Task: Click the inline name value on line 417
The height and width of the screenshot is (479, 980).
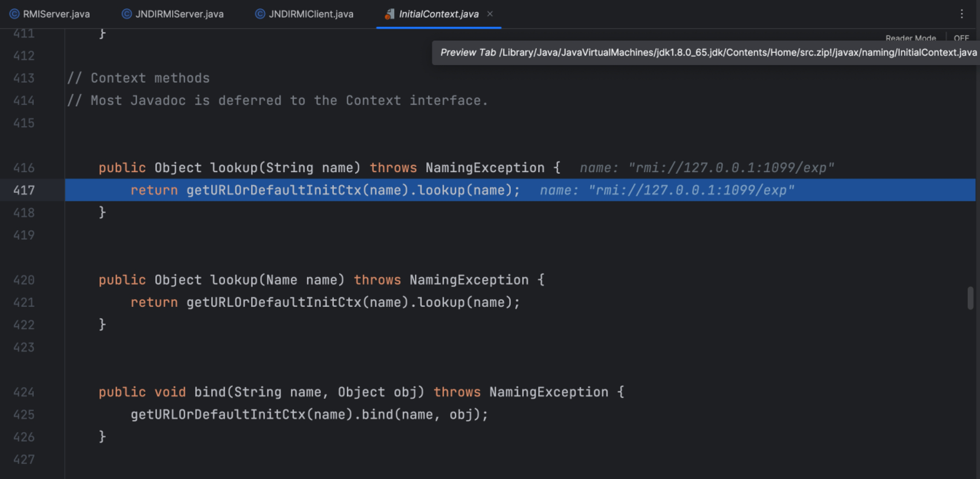Action: pyautogui.click(x=691, y=190)
